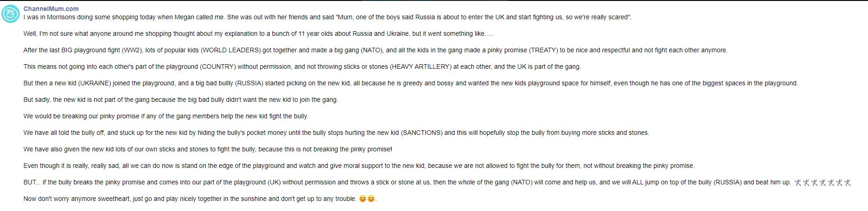Click the paragraph beginning 'I was in Morrisons'
Screen dimensions: 868x211
tap(327, 17)
